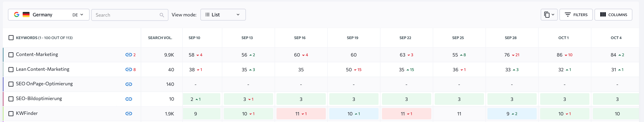This screenshot has width=644, height=122.
Task: Check the SEO-Bildoptimierung keyword checkbox
Action: click(11, 99)
